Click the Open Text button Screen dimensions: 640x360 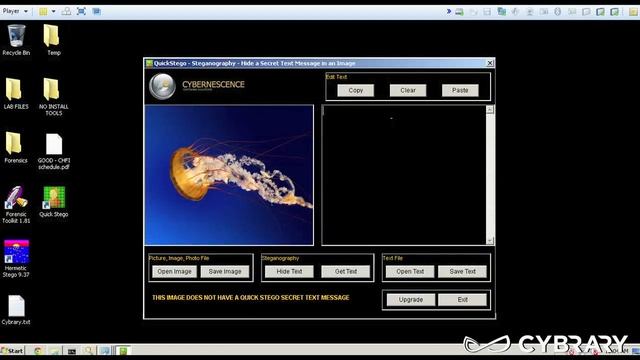[x=410, y=272]
